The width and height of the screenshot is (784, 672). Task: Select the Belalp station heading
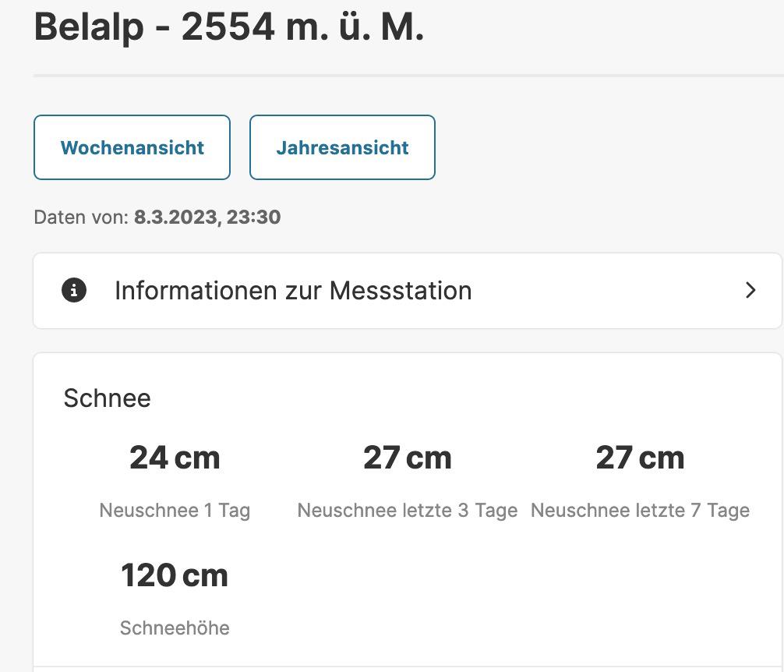click(229, 27)
